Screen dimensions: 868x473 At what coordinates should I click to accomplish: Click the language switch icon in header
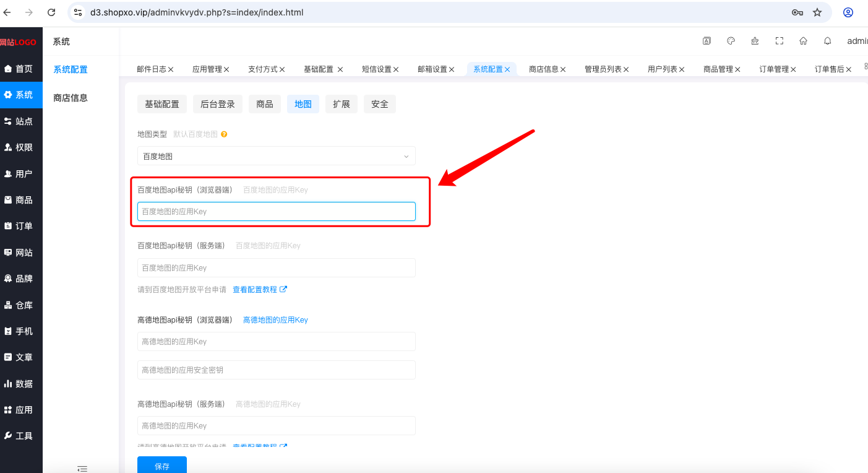(x=707, y=41)
